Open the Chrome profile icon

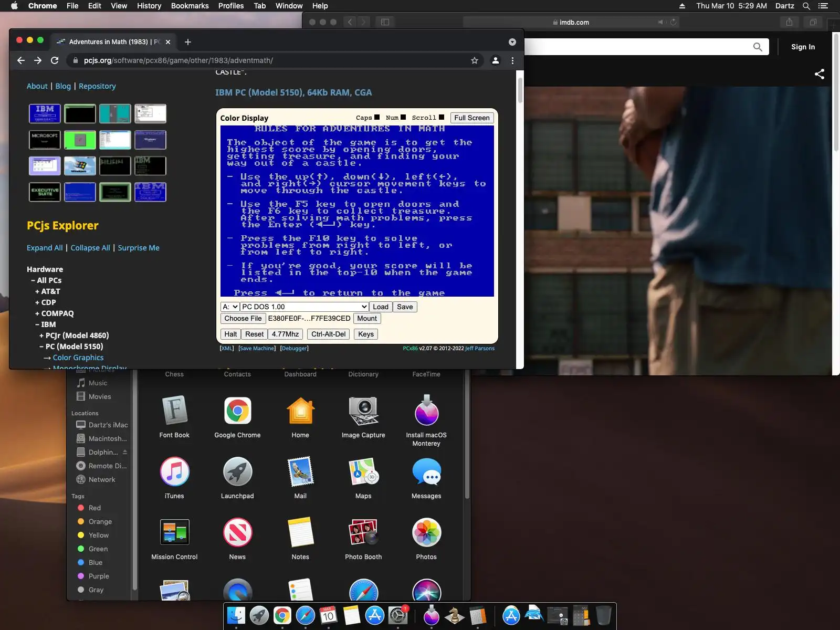[495, 60]
